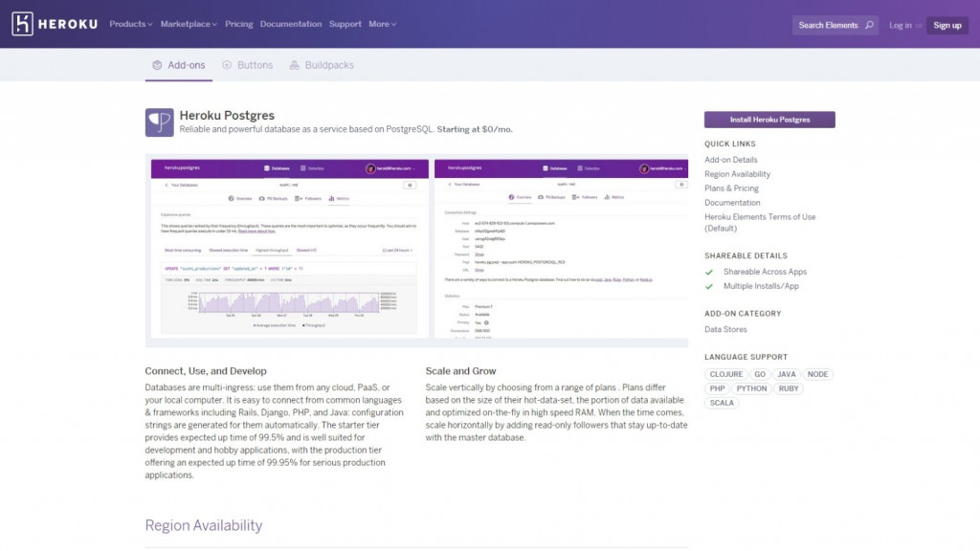980x551 pixels.
Task: Click the Region Availability heading
Action: (204, 525)
